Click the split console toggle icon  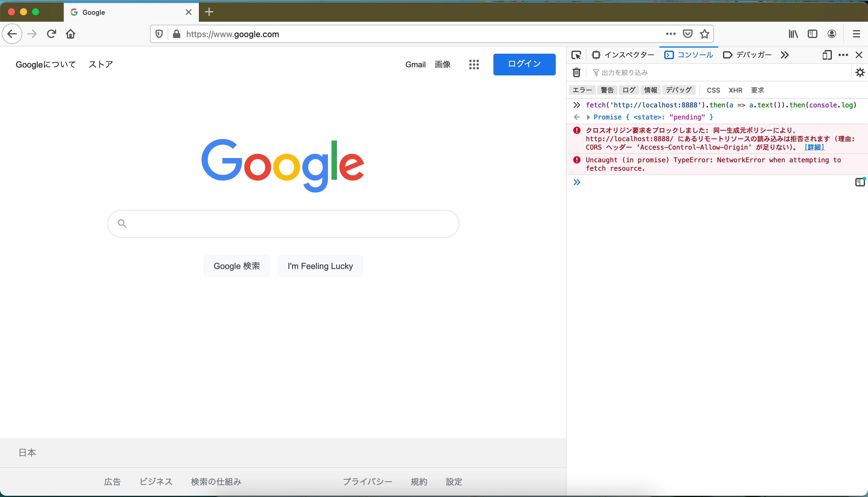(x=860, y=182)
